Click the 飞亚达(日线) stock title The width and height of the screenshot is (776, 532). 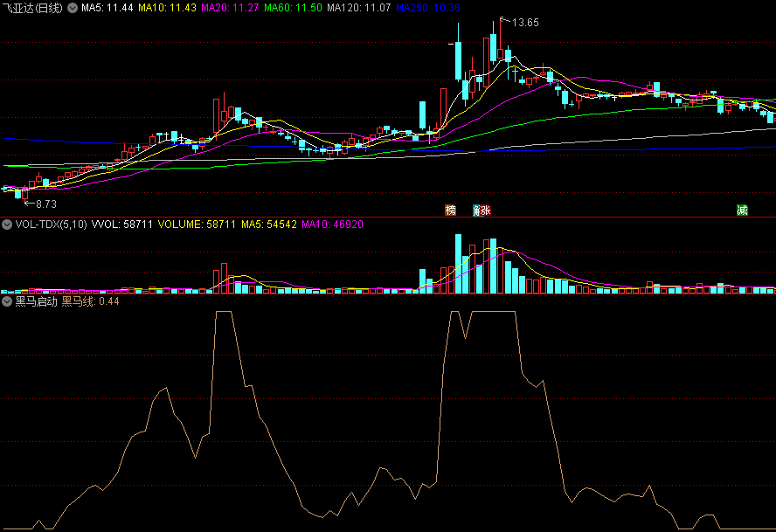(32, 8)
